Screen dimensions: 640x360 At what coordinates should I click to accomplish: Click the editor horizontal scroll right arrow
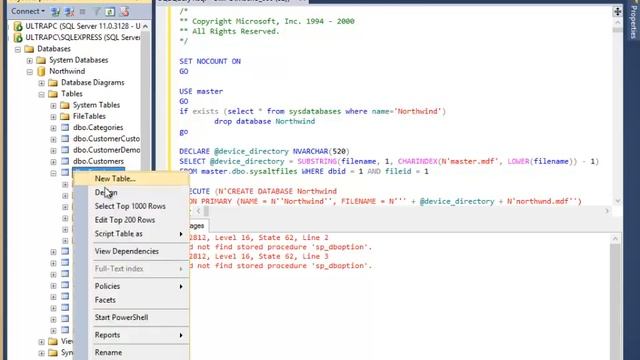[607, 211]
